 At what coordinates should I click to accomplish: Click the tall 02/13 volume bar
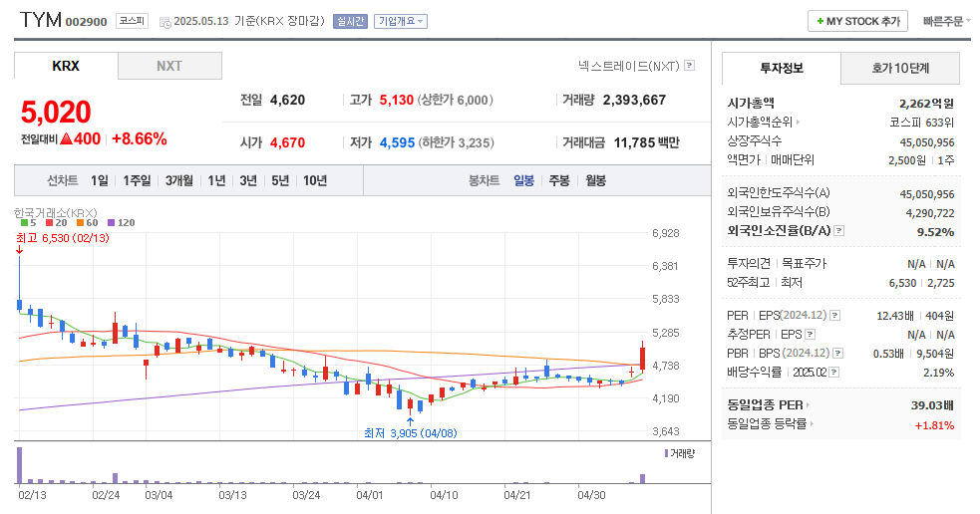pyautogui.click(x=19, y=465)
